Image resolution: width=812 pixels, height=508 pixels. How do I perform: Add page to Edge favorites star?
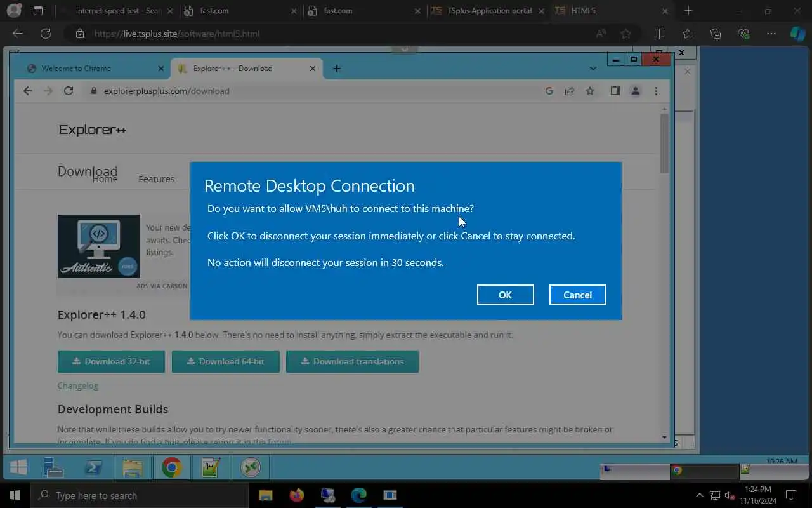point(626,34)
